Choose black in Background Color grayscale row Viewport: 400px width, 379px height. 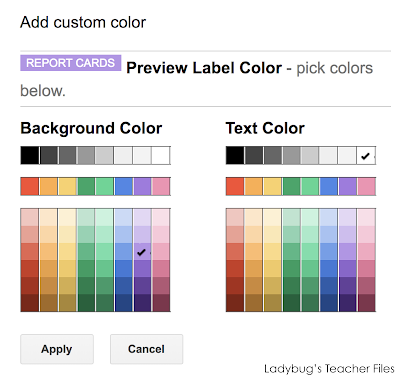(30, 155)
